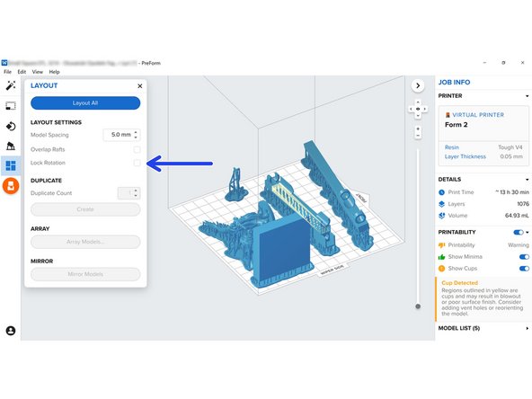This screenshot has width=532, height=399.
Task: Click the Array Models button
Action: click(x=85, y=242)
